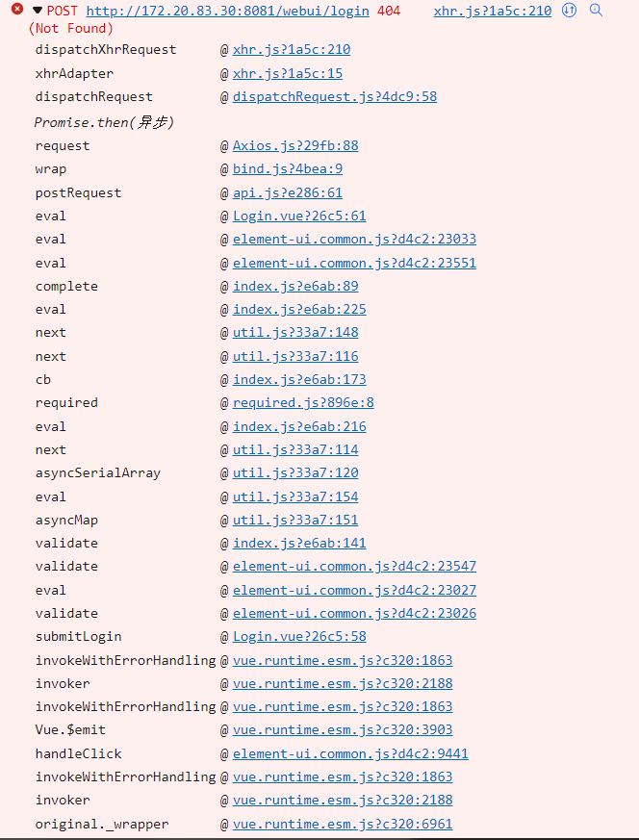The width and height of the screenshot is (639, 840).
Task: Open api.js?e286:61 postRequest source
Action: click(282, 192)
